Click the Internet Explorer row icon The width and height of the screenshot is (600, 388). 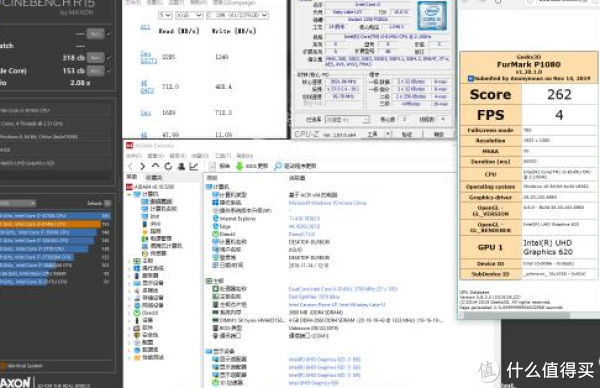click(216, 218)
